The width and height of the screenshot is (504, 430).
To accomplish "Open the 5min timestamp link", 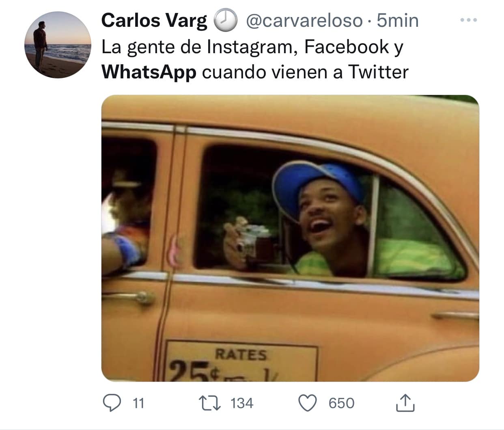I will 398,21.
